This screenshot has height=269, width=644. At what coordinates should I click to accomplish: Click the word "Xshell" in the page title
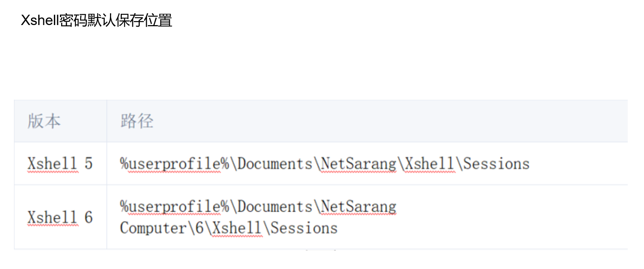(40, 20)
